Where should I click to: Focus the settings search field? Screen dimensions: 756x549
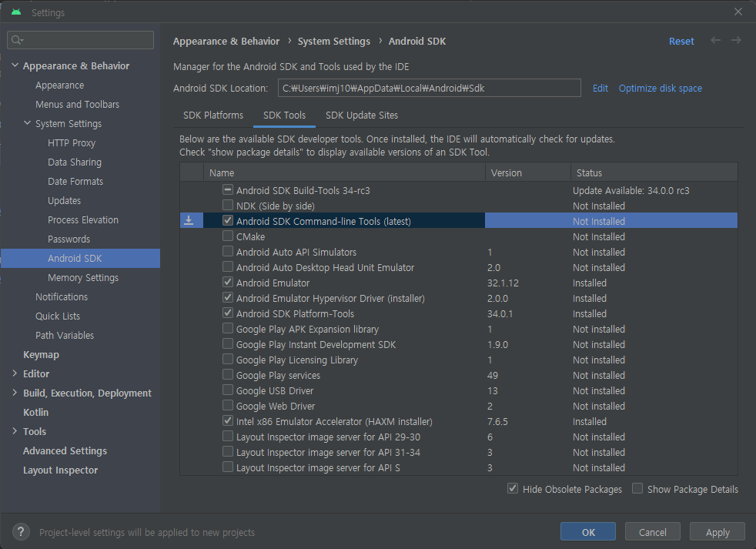click(81, 40)
